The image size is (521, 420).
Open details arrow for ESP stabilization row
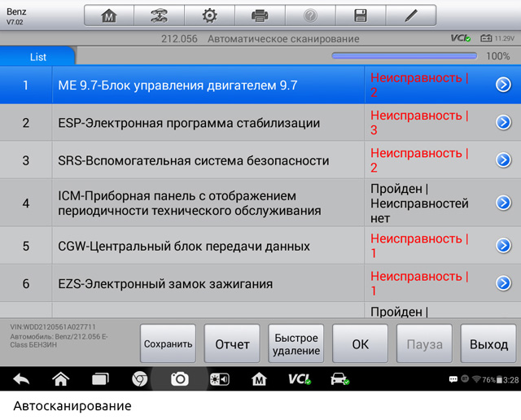pyautogui.click(x=503, y=122)
